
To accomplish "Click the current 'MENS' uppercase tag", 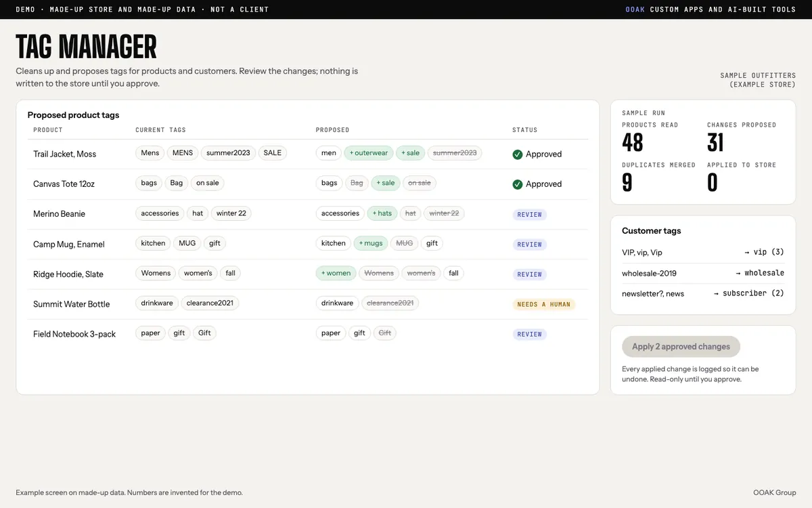I will click(183, 153).
